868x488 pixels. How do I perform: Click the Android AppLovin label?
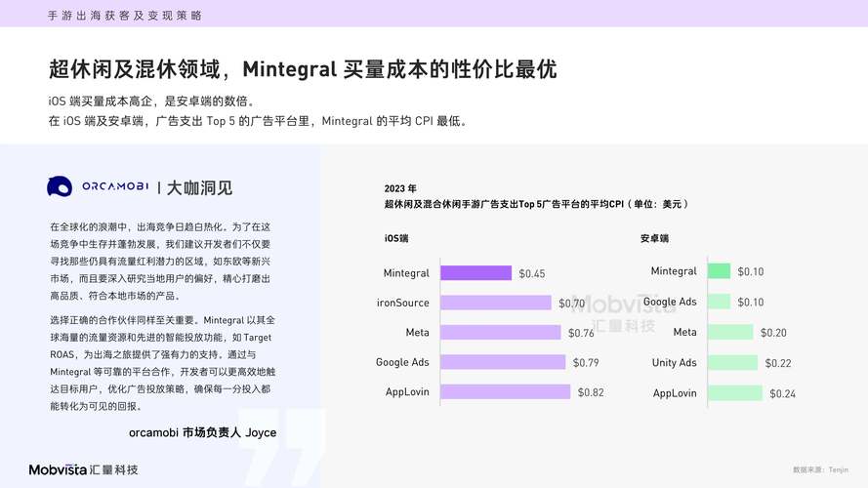point(675,393)
